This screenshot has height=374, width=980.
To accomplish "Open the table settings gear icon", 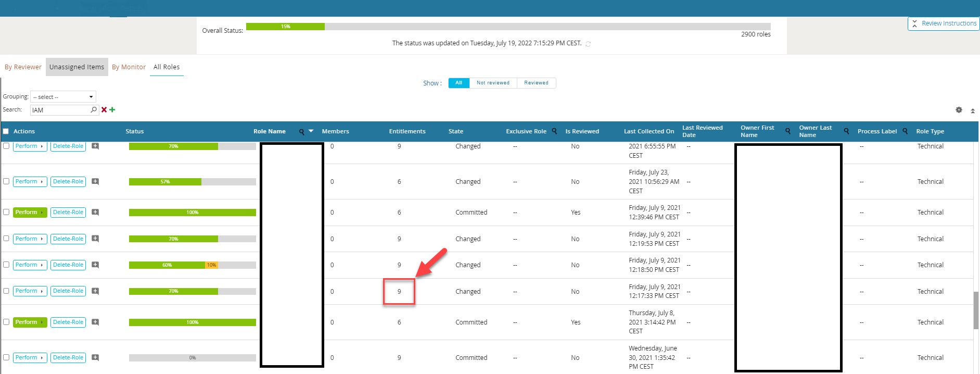I will tap(959, 110).
